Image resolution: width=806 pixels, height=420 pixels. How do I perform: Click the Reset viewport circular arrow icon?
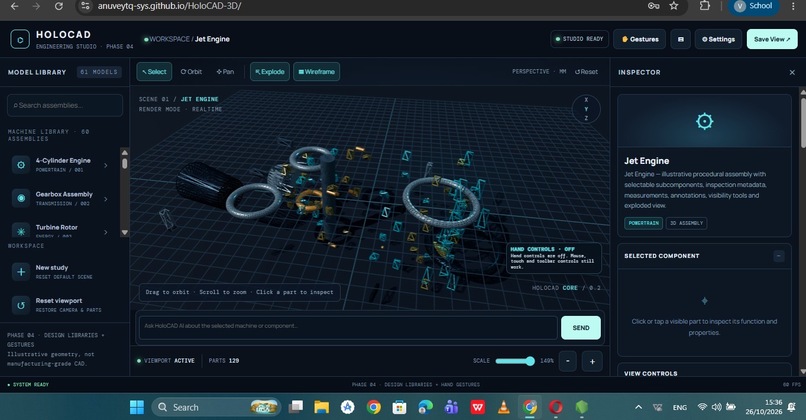coord(21,305)
